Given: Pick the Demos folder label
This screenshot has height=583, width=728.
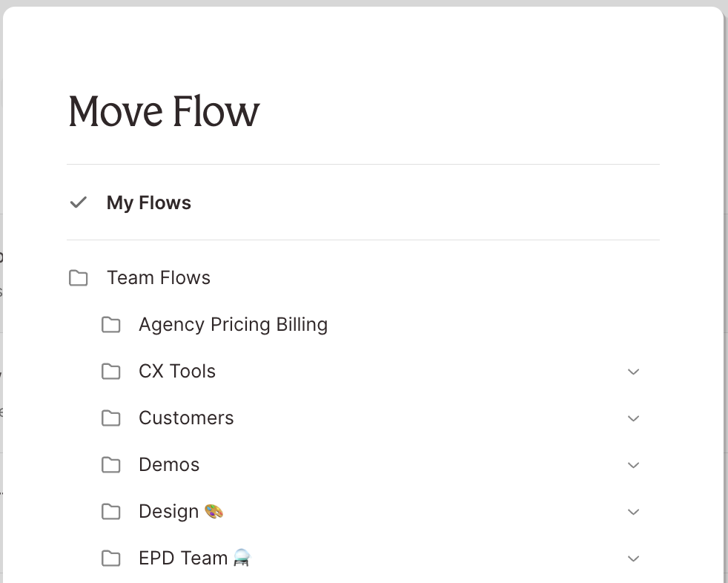Looking at the screenshot, I should pos(169,465).
